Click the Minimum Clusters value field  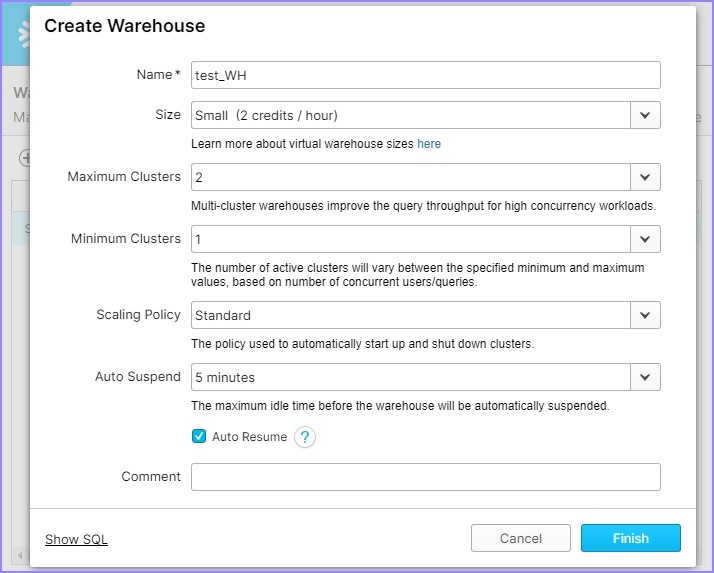coord(410,239)
